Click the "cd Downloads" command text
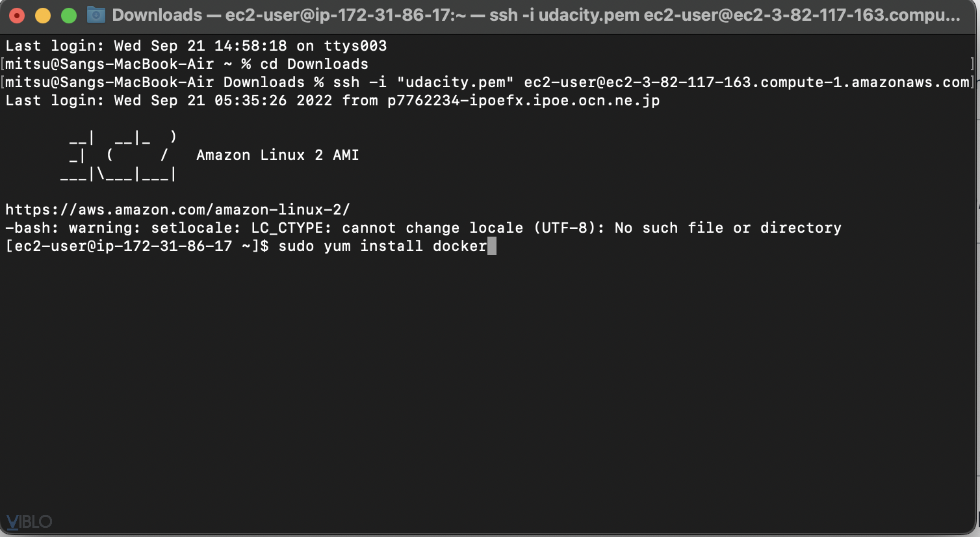The image size is (980, 537). pyautogui.click(x=314, y=64)
